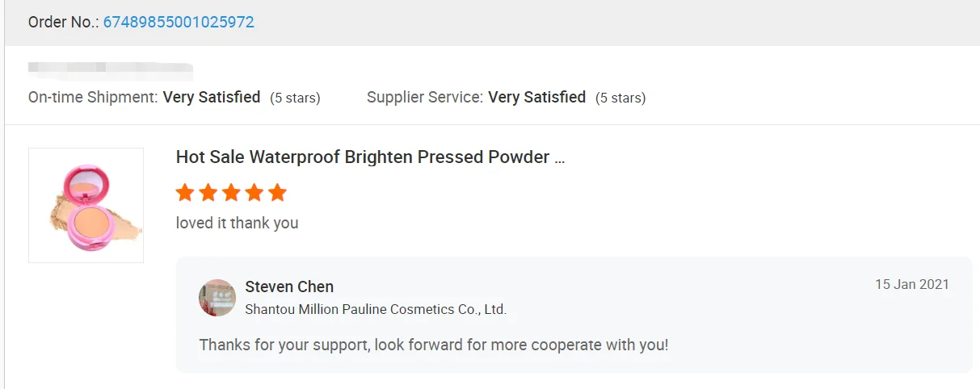Click the Supplier Service label
Viewport: 980px width, 389px height.
pyautogui.click(x=424, y=98)
